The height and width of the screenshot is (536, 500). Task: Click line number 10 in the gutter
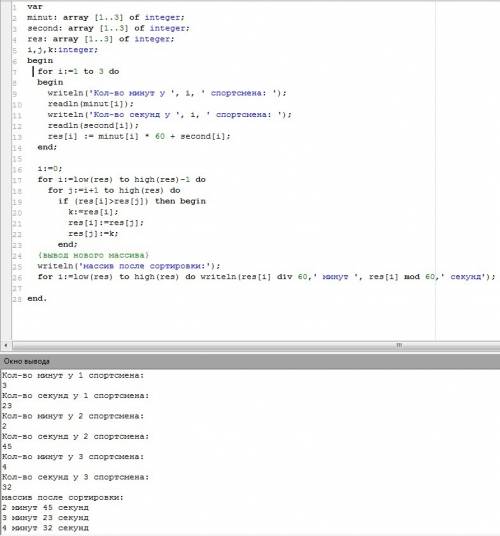[x=17, y=105]
